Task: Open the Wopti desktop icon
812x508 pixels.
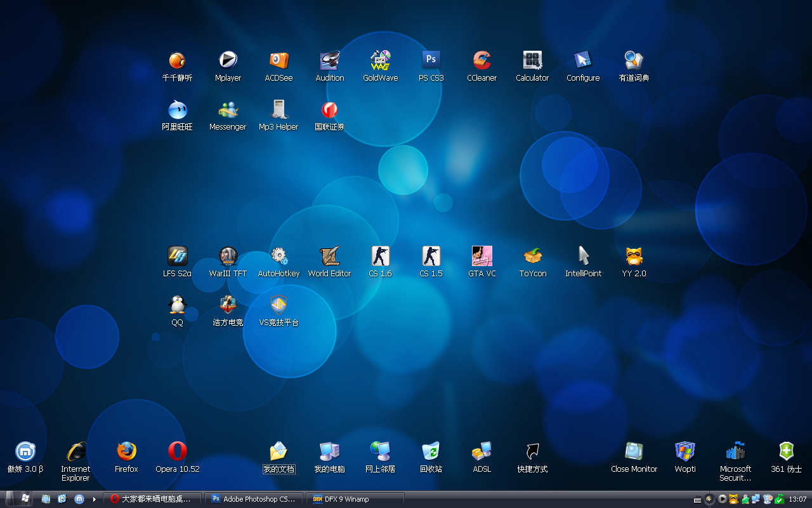Action: pyautogui.click(x=684, y=458)
